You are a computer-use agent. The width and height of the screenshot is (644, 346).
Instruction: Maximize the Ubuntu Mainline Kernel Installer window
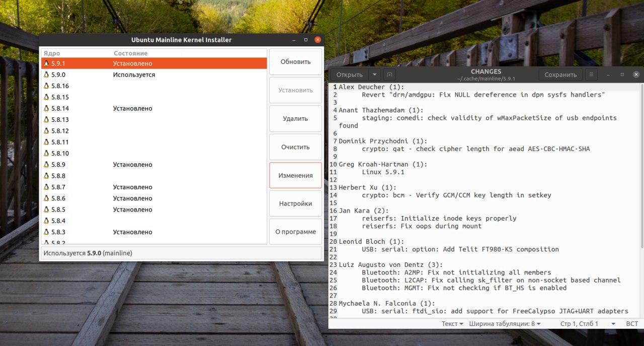pyautogui.click(x=305, y=40)
